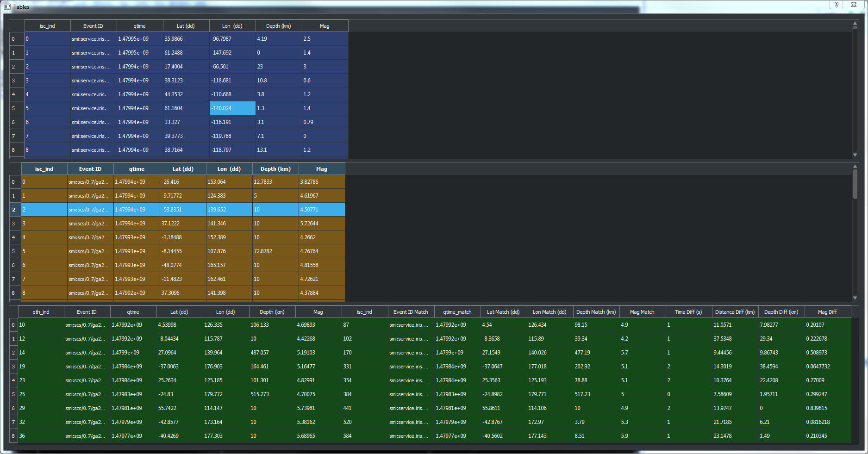Click the middle table Event ID header

tap(90, 169)
